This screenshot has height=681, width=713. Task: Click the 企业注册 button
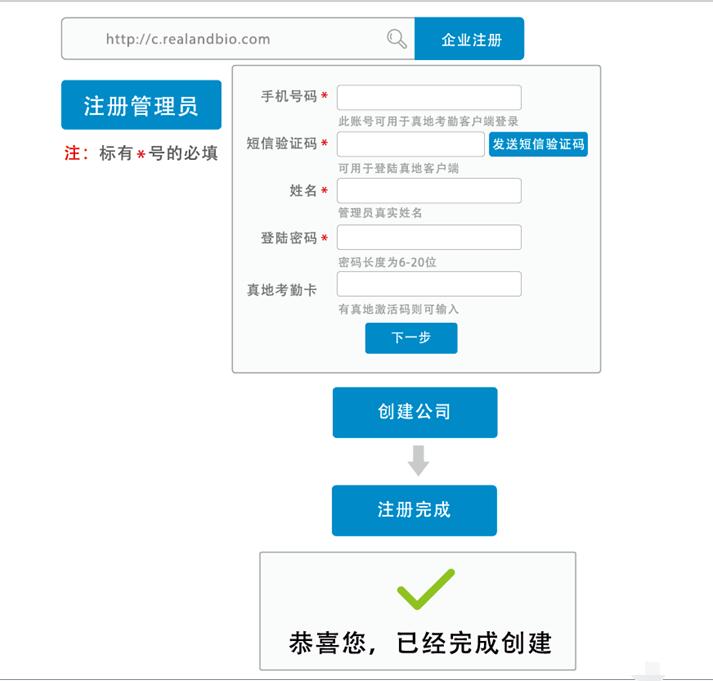click(x=469, y=39)
